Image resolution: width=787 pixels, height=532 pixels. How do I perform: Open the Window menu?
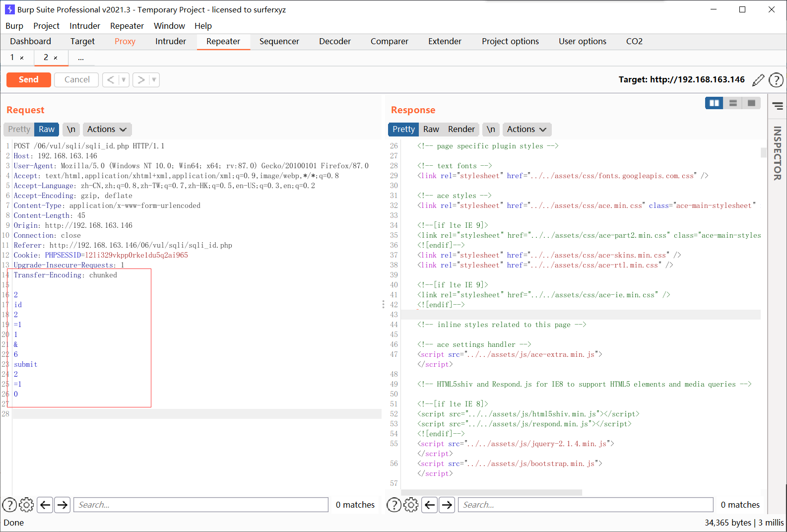(169, 26)
